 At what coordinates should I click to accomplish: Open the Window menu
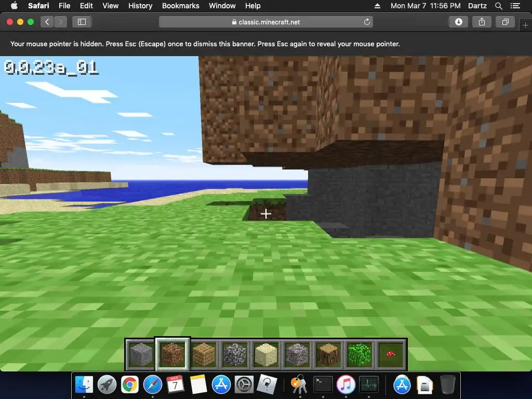(x=222, y=6)
